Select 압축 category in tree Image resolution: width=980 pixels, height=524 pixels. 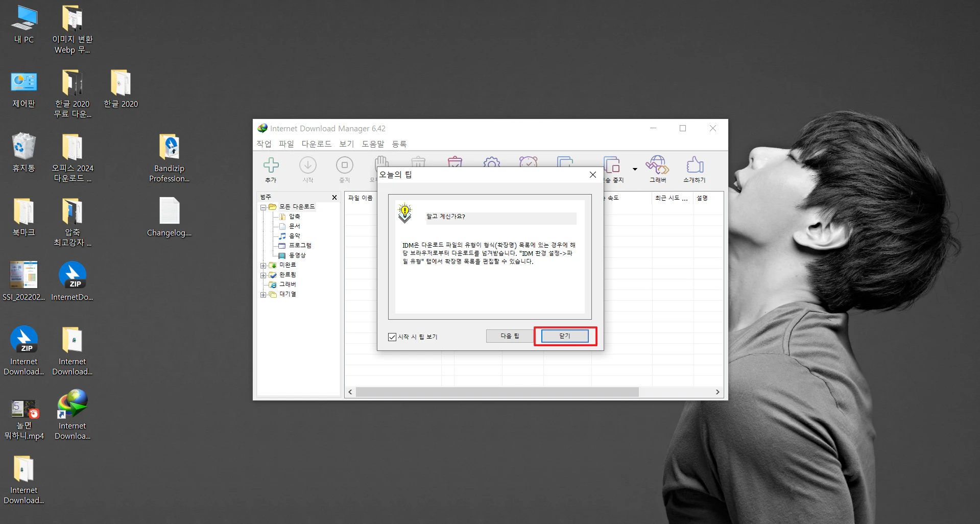295,217
